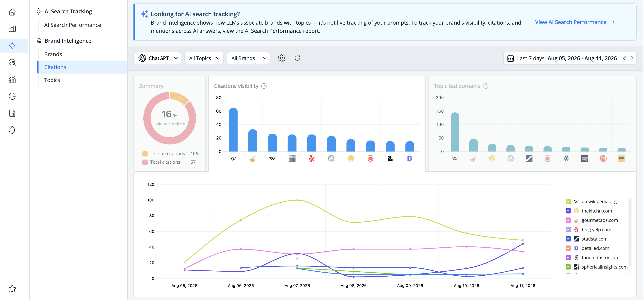
Task: Click the Total citations legend swatch
Action: [145, 162]
